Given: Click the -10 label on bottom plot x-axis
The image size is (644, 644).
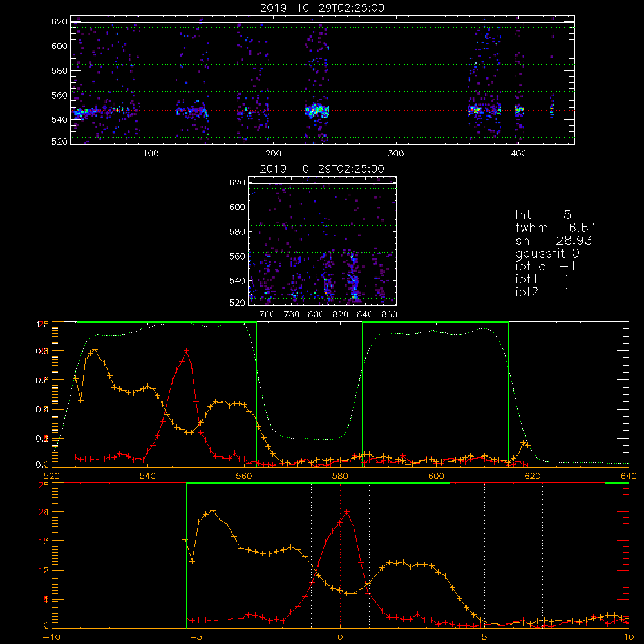Looking at the screenshot, I should [52, 637].
